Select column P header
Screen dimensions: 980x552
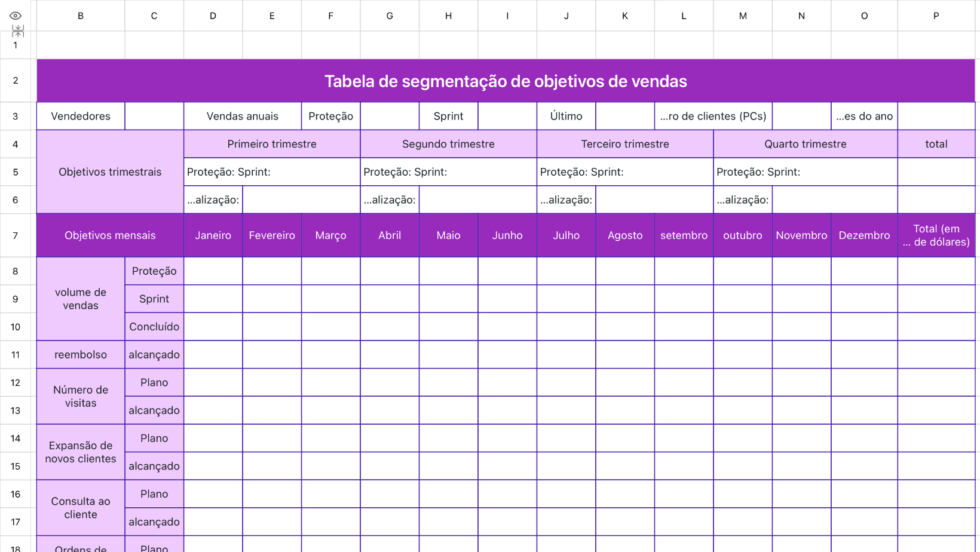coord(936,16)
